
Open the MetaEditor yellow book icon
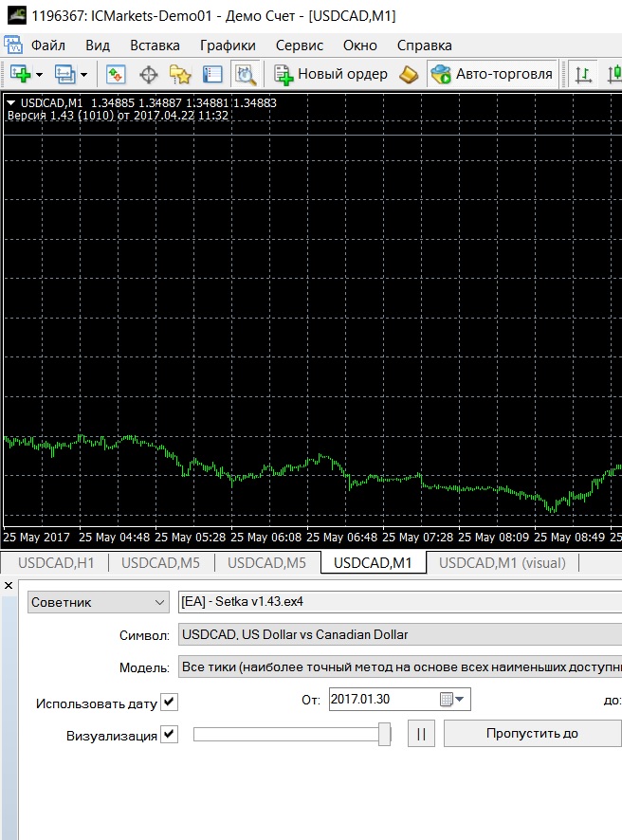(x=409, y=75)
